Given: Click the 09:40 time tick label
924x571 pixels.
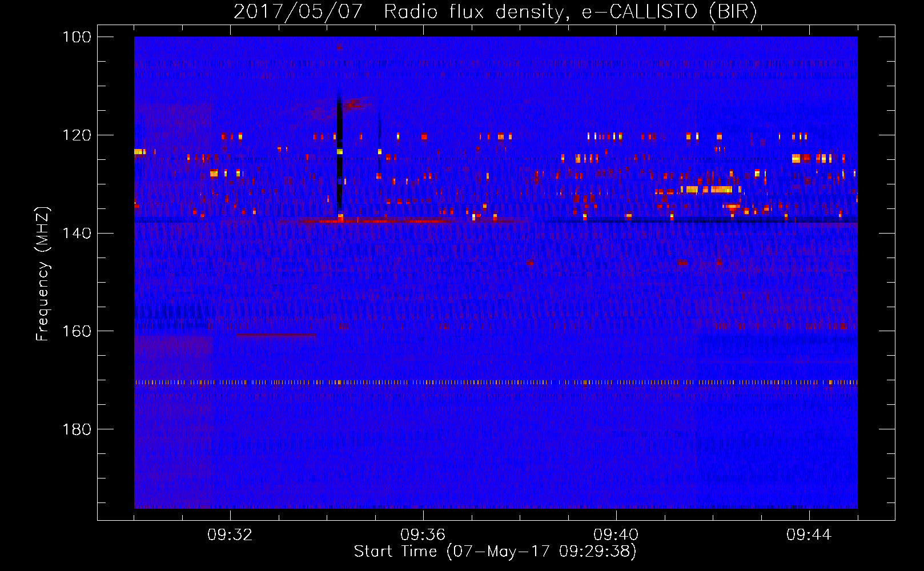Looking at the screenshot, I should pyautogui.click(x=616, y=535).
